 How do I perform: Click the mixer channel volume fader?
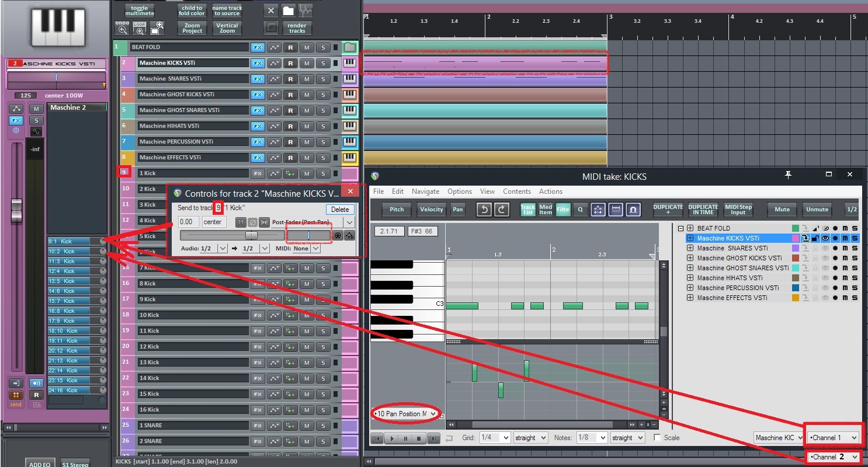[16, 210]
